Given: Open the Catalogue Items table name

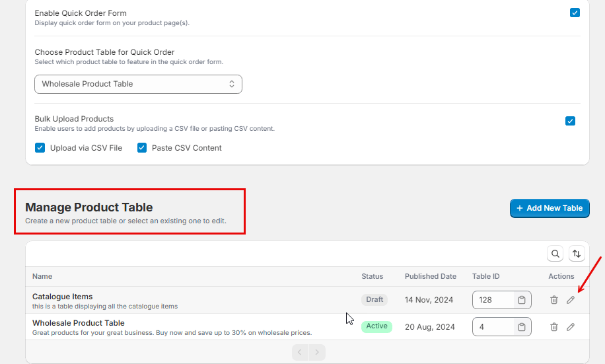Looking at the screenshot, I should click(63, 297).
